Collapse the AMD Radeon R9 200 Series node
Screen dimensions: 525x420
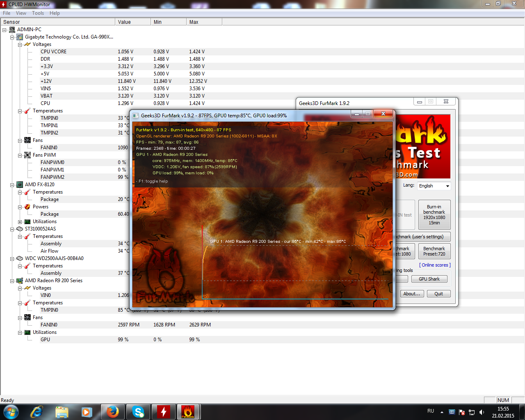click(x=12, y=281)
